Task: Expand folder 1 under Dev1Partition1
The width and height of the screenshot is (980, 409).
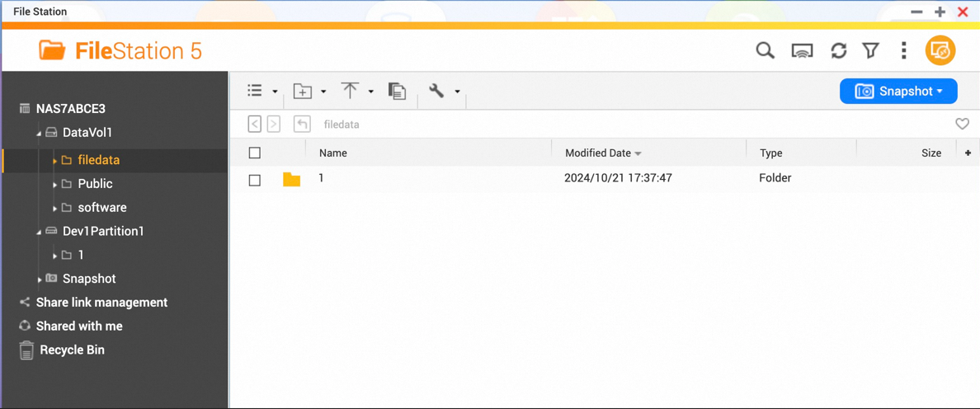Action: [x=55, y=256]
